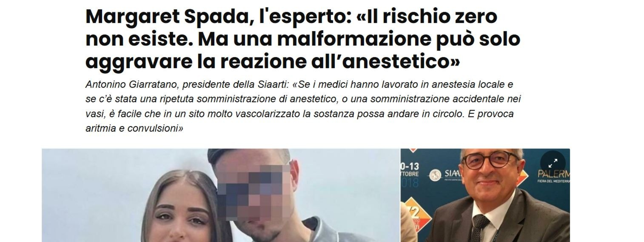644x242 pixels.
Task: Click the striped tie of the suited man
Action: coord(480,228)
